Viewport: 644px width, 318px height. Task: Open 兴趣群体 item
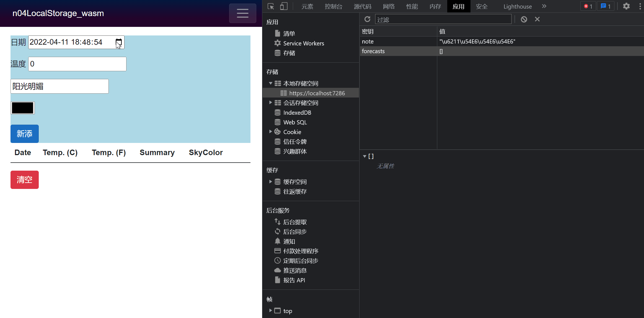point(295,151)
